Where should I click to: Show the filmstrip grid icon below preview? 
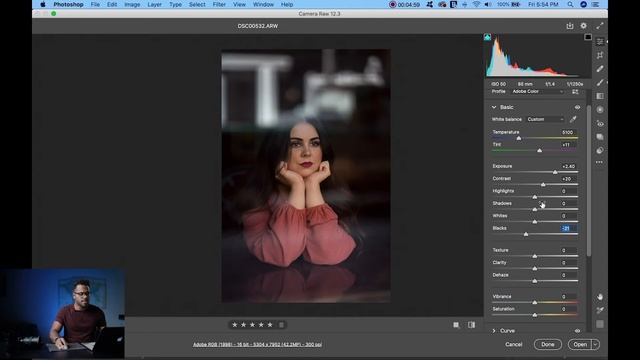456,325
